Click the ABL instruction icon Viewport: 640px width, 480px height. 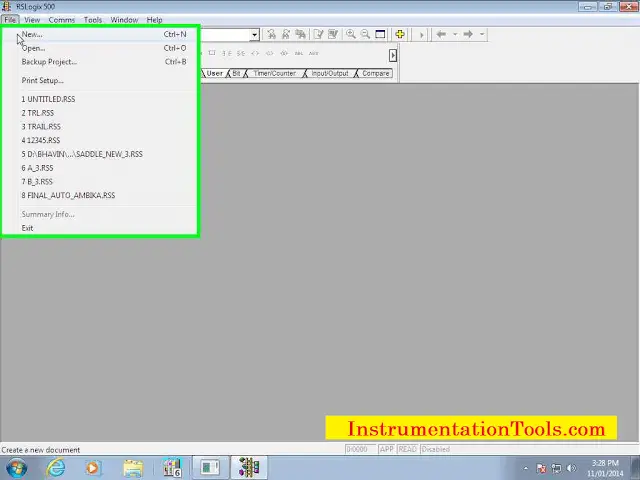(x=299, y=53)
